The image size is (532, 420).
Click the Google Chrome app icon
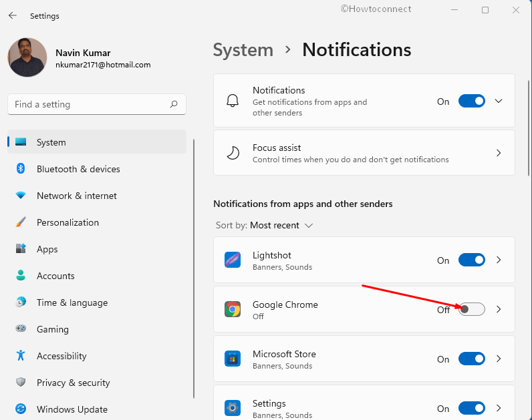[233, 309]
